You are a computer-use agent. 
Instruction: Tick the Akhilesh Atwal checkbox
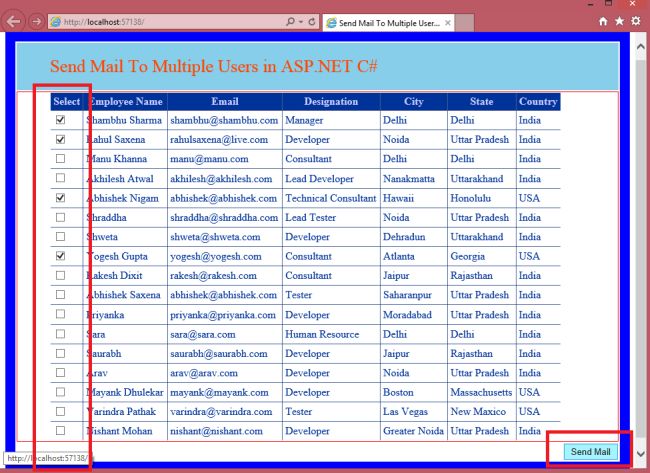(61, 178)
